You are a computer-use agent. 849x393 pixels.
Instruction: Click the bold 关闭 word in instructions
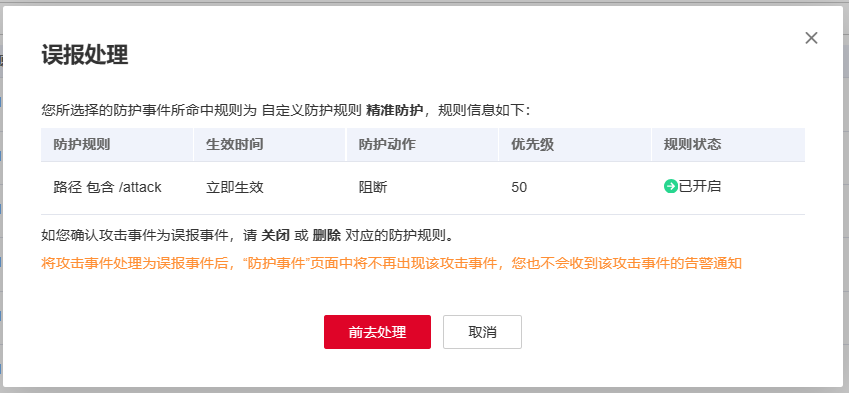tap(276, 235)
